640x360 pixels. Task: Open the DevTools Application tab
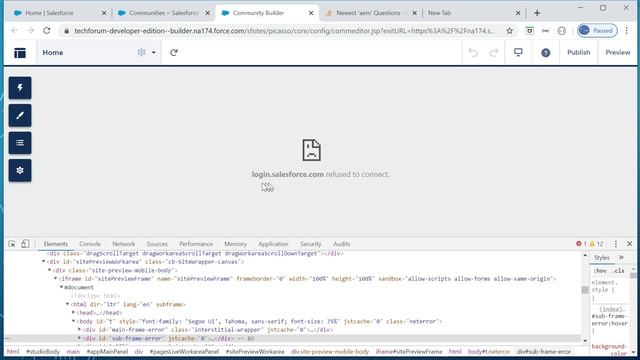273,244
